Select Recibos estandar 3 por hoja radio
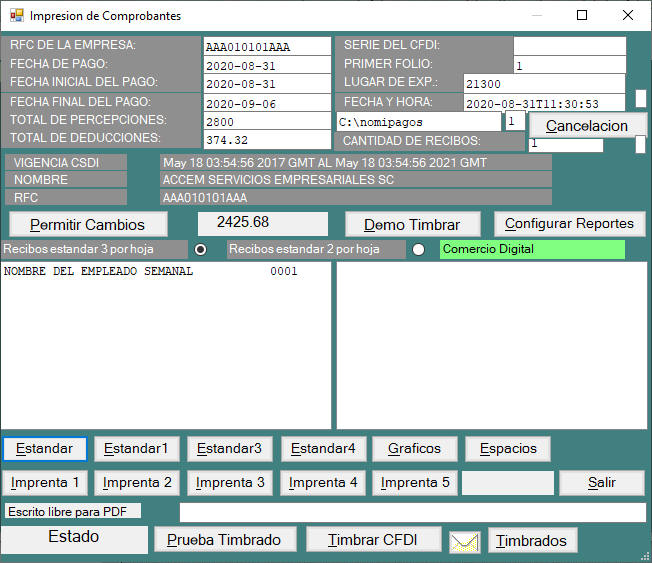This screenshot has width=652, height=563. tap(200, 249)
